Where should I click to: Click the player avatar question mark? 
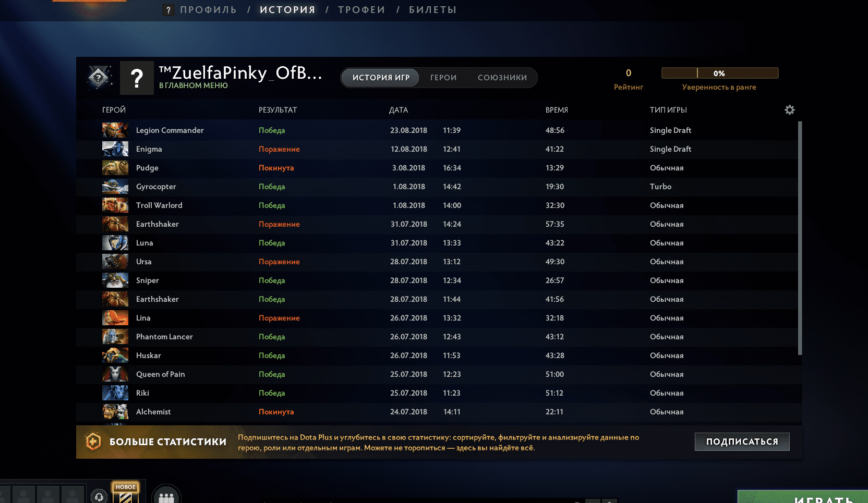pos(137,78)
